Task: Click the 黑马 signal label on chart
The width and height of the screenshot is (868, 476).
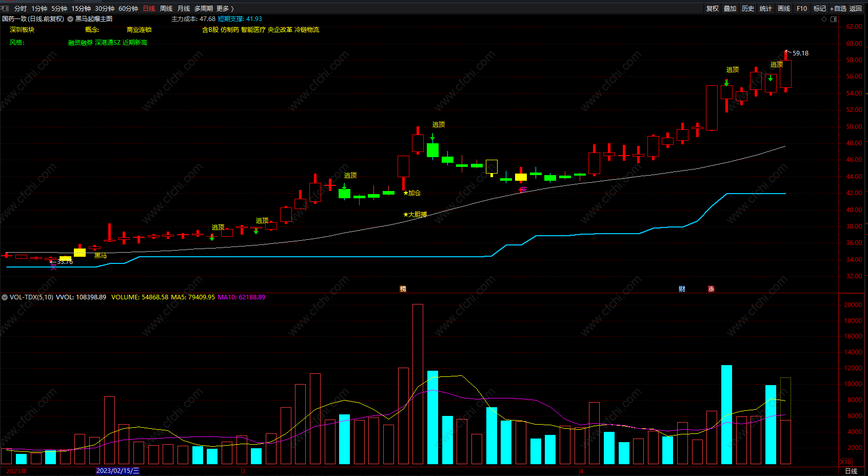Action: tap(101, 255)
